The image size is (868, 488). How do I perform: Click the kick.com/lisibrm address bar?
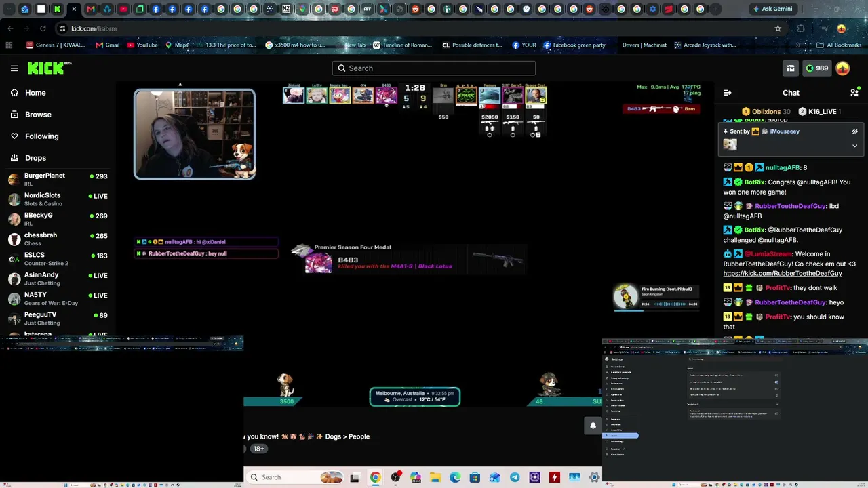click(420, 28)
